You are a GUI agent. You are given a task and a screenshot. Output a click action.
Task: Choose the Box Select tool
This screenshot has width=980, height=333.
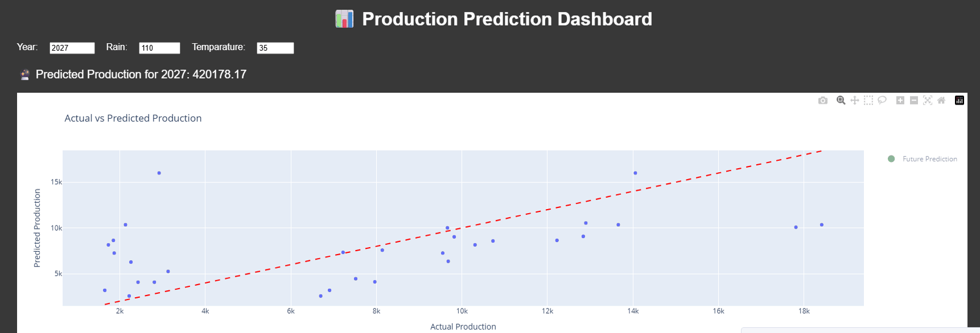pyautogui.click(x=868, y=101)
